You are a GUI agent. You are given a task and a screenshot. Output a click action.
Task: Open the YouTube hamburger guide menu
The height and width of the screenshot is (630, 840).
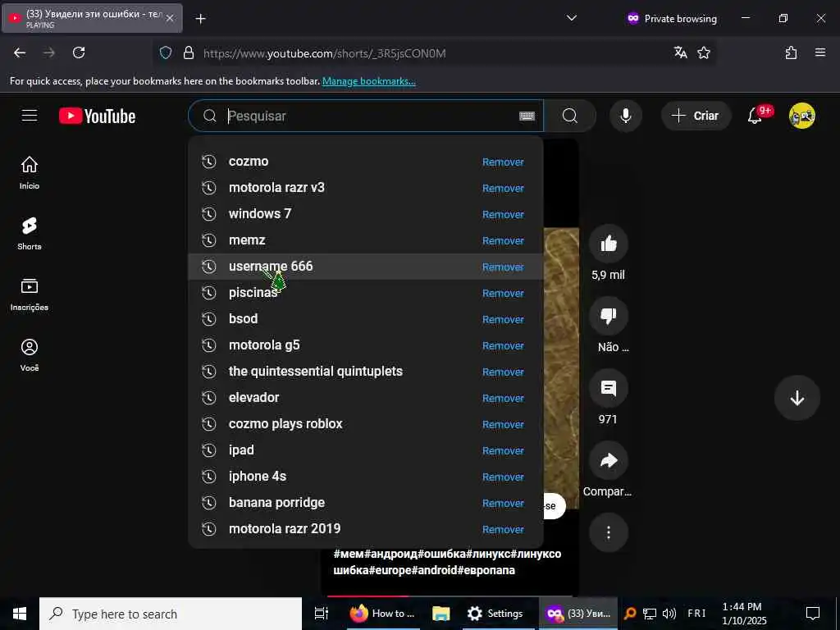30,116
